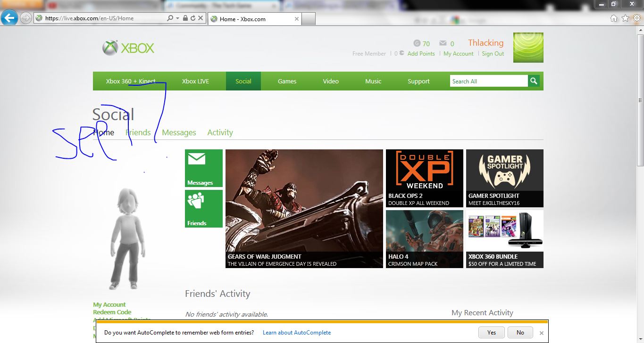
Task: Refresh the page with reload icon
Action: (x=193, y=18)
